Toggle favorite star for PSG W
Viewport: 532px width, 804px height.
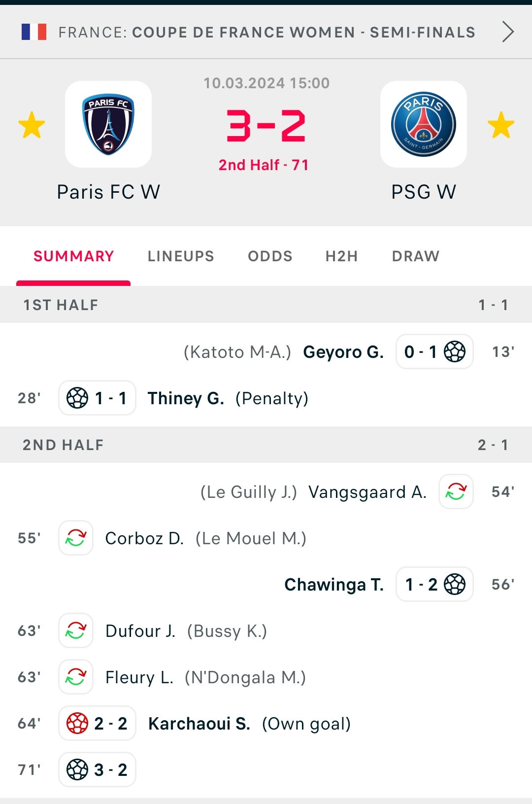(501, 125)
